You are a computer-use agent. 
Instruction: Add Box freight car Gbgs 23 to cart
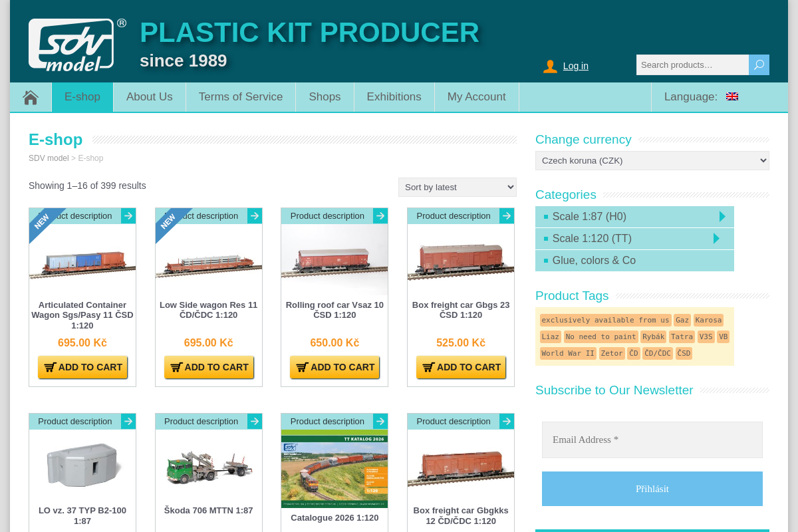tap(461, 367)
